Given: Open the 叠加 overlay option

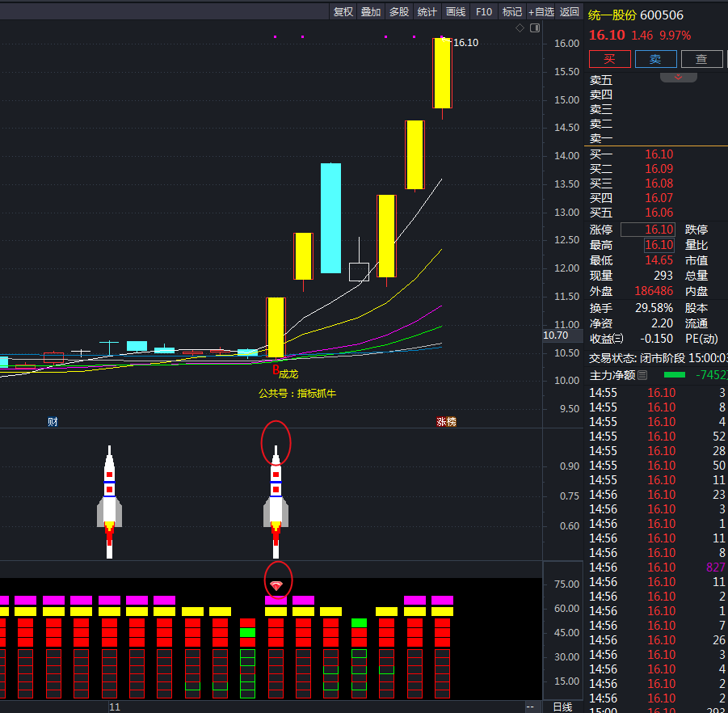Looking at the screenshot, I should (x=371, y=11).
